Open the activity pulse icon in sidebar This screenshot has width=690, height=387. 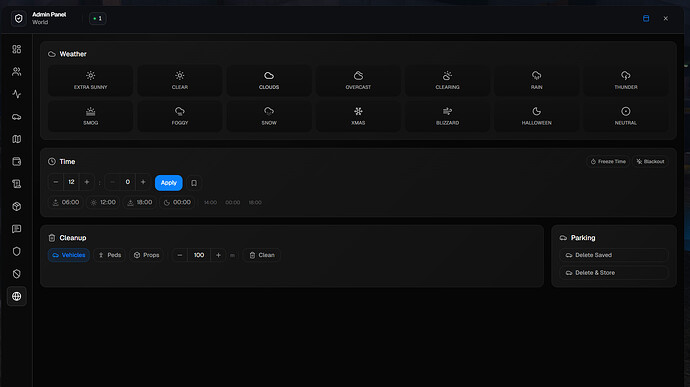pos(17,94)
